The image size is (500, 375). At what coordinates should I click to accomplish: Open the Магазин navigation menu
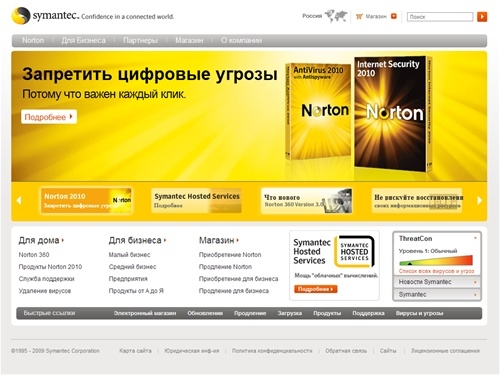pos(189,40)
